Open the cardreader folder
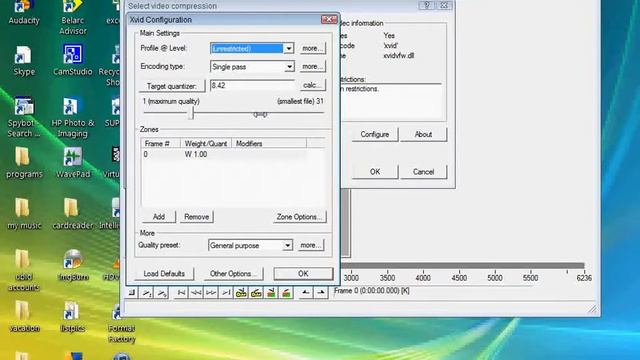Screen dimensions: 640x360 (x=73, y=214)
